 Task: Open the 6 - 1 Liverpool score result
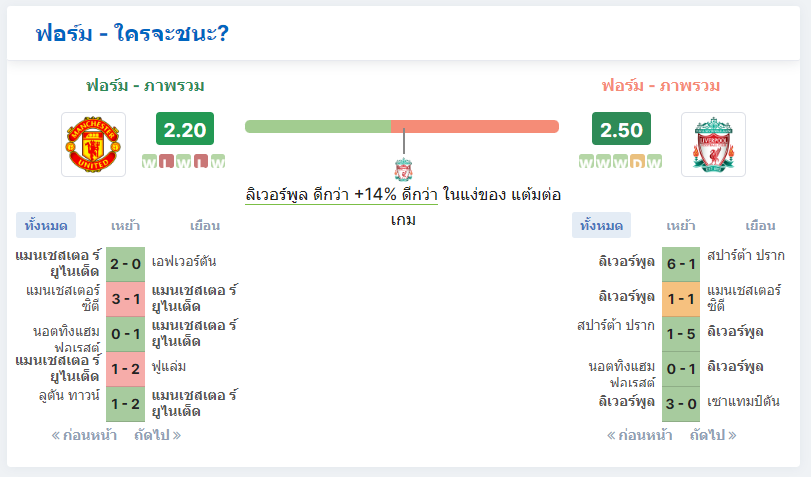coord(681,264)
